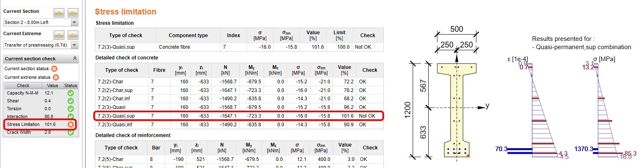The image size is (644, 168).
Task: Click the current extreme status error icon
Action: pos(56,77)
